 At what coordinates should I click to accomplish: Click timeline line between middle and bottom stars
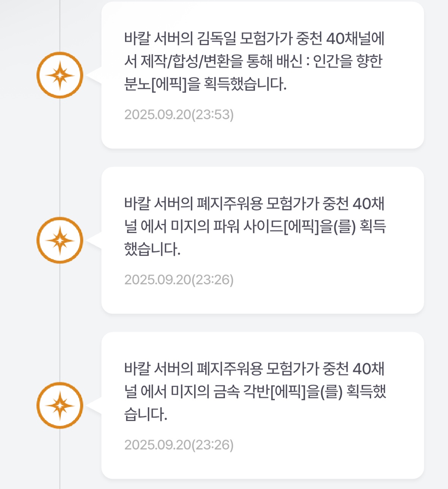coord(60,323)
